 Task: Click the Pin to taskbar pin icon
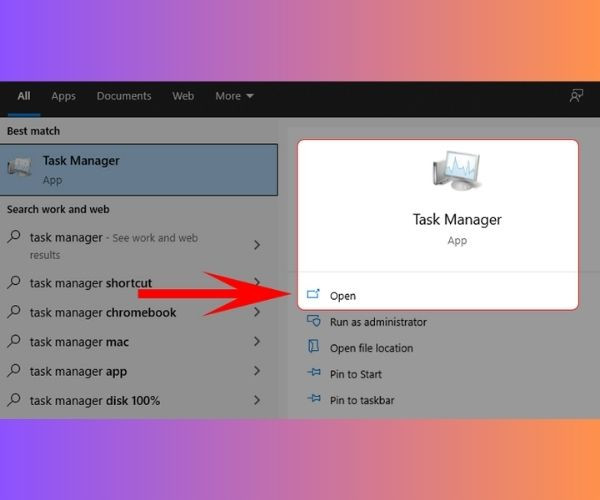(x=314, y=399)
